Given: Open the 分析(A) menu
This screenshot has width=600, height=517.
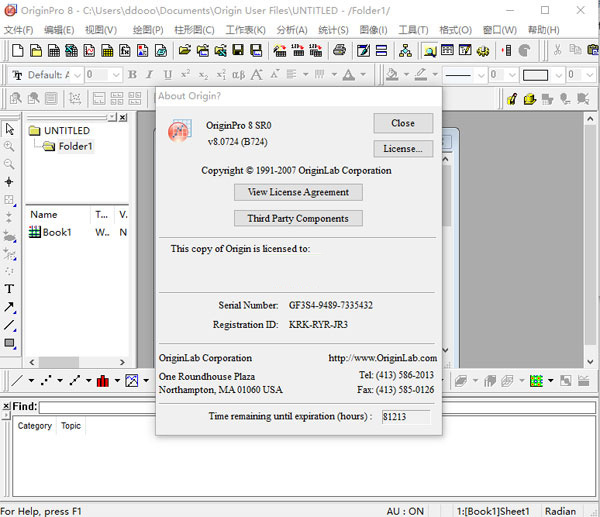Looking at the screenshot, I should (291, 30).
